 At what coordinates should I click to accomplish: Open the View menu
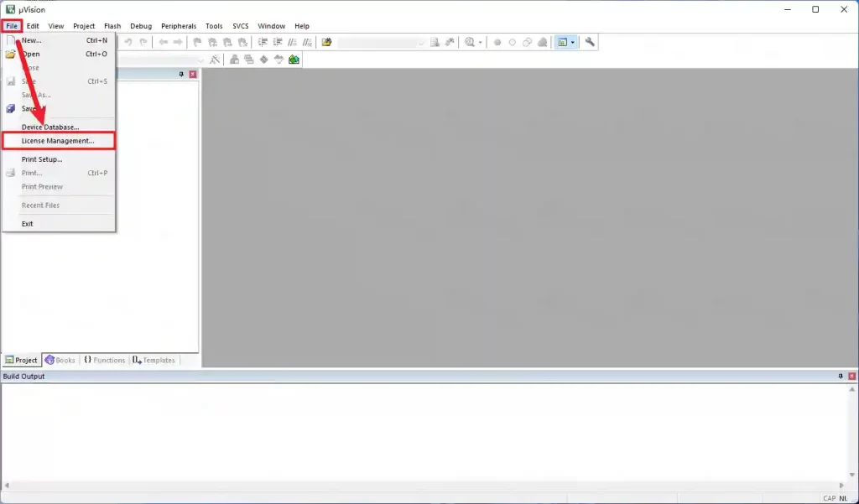click(x=56, y=26)
